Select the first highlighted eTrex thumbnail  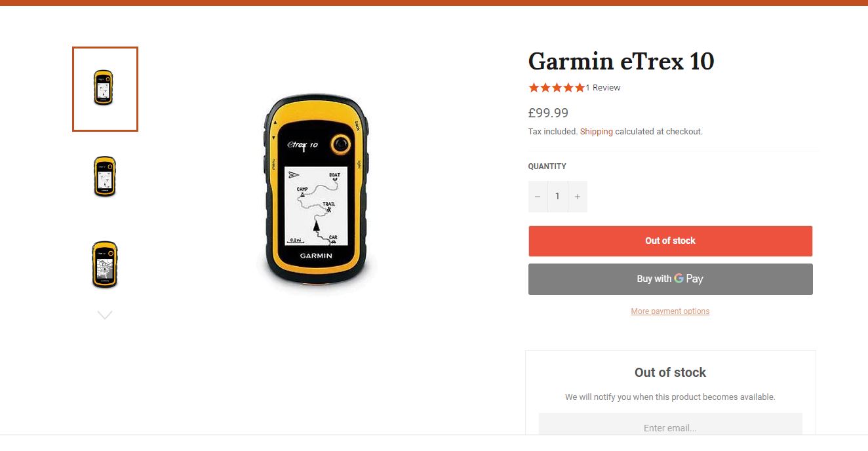tap(105, 88)
